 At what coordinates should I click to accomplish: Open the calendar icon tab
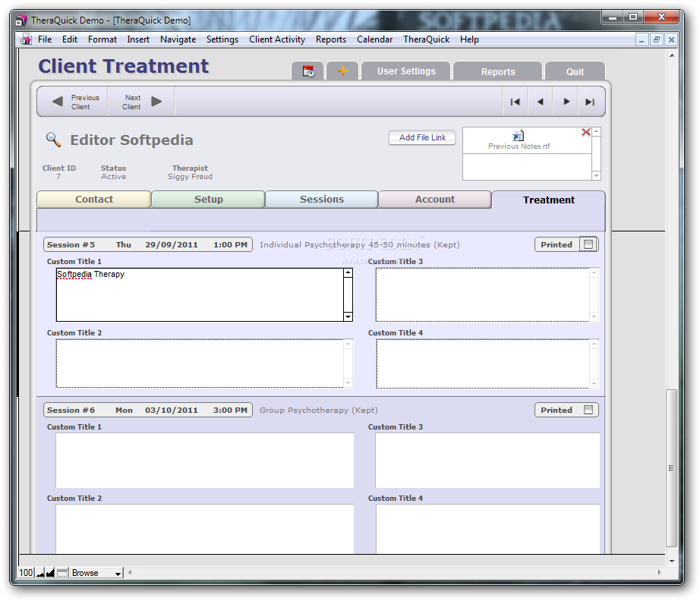click(308, 71)
